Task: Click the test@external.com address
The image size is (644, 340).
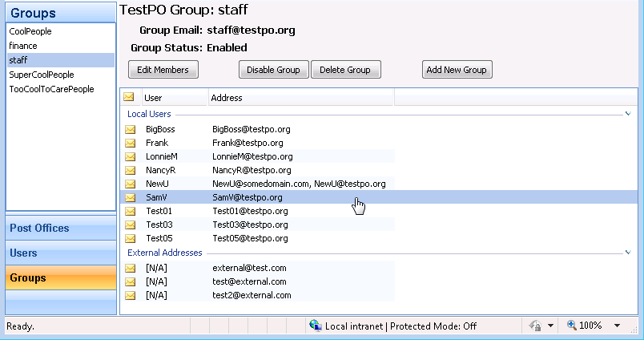Action: pos(249,281)
